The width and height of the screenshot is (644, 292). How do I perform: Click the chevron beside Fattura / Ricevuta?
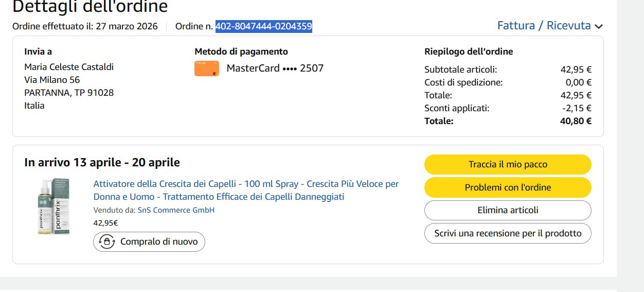pyautogui.click(x=598, y=26)
